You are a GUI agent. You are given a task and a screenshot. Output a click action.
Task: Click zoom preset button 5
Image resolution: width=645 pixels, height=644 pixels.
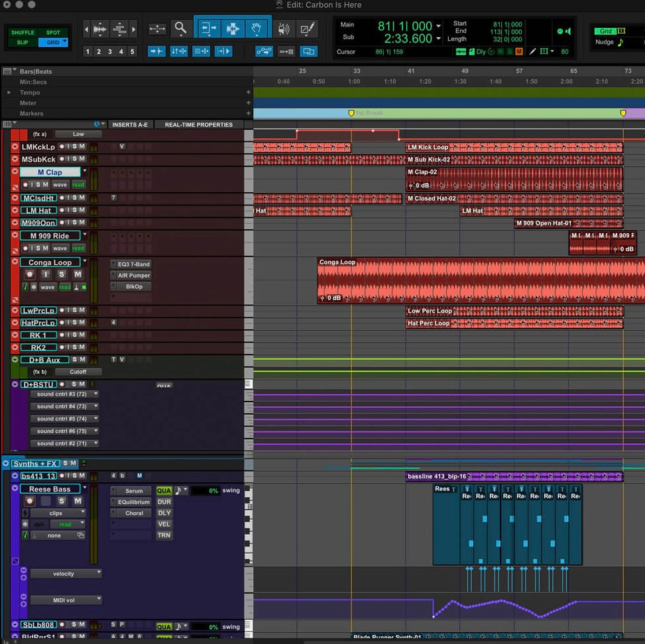131,51
